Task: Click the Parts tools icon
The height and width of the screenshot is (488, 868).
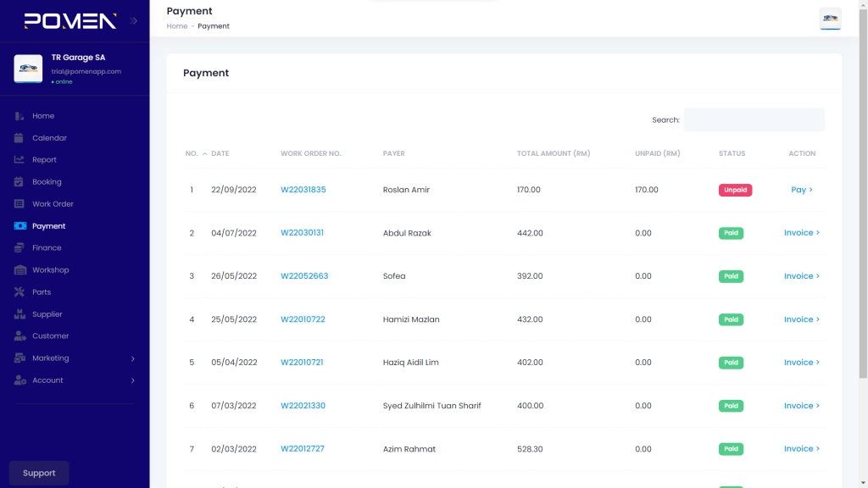Action: click(19, 291)
